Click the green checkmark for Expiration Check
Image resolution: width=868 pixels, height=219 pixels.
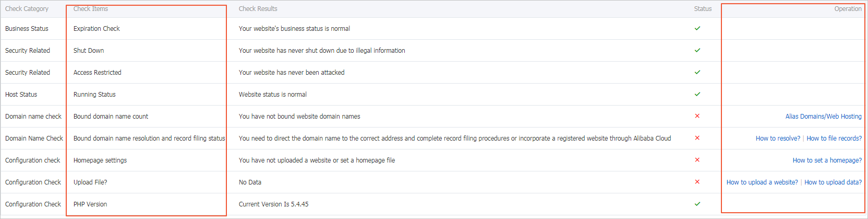click(697, 28)
